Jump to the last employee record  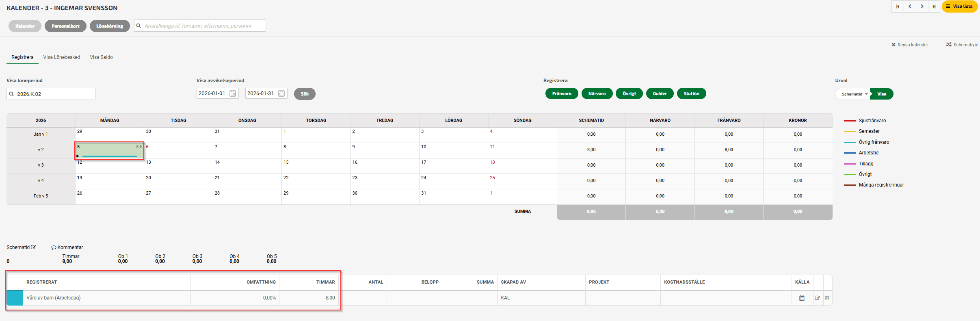pos(934,7)
